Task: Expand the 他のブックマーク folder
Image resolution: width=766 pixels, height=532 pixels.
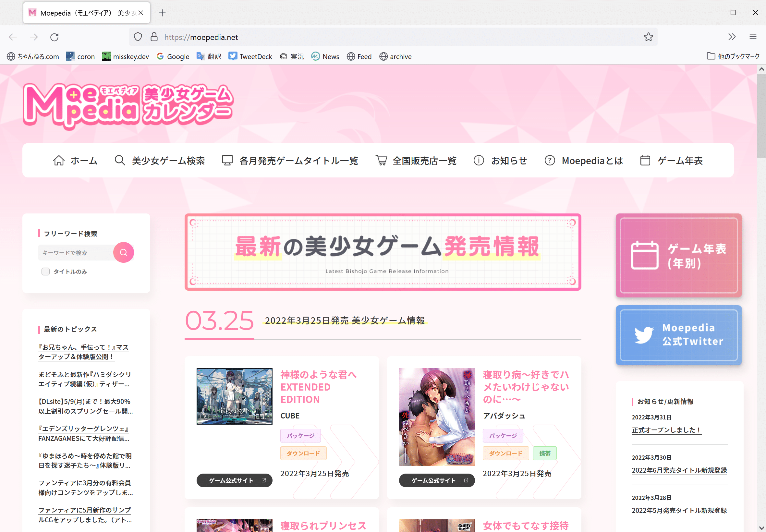Action: [733, 57]
